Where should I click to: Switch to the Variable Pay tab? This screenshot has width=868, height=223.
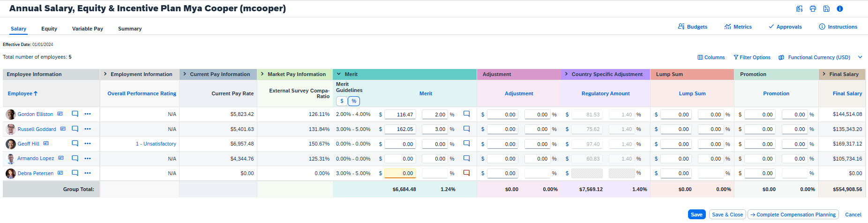tap(88, 29)
